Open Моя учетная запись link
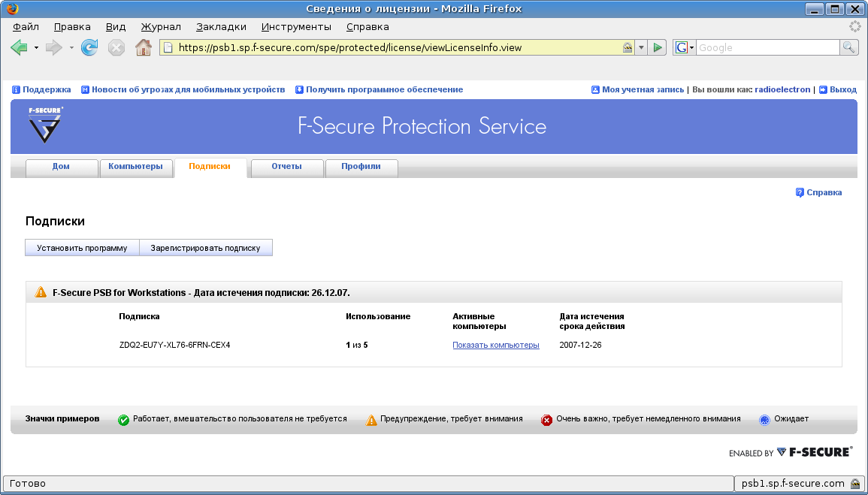This screenshot has height=495, width=868. 643,89
